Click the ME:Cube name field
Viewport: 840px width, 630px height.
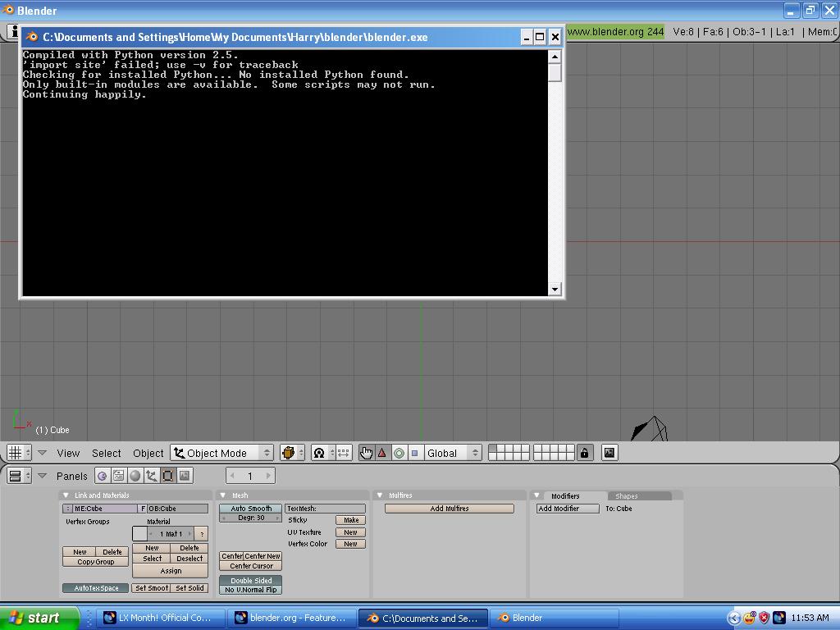tap(105, 509)
